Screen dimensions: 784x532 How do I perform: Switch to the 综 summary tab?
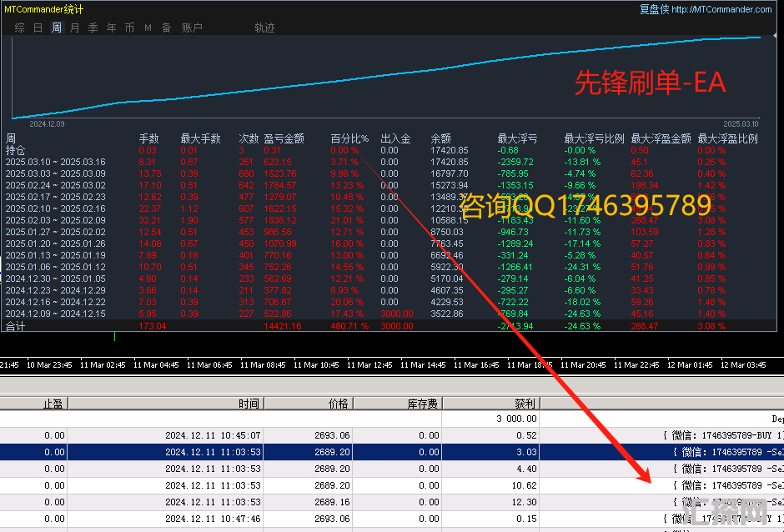(x=19, y=28)
